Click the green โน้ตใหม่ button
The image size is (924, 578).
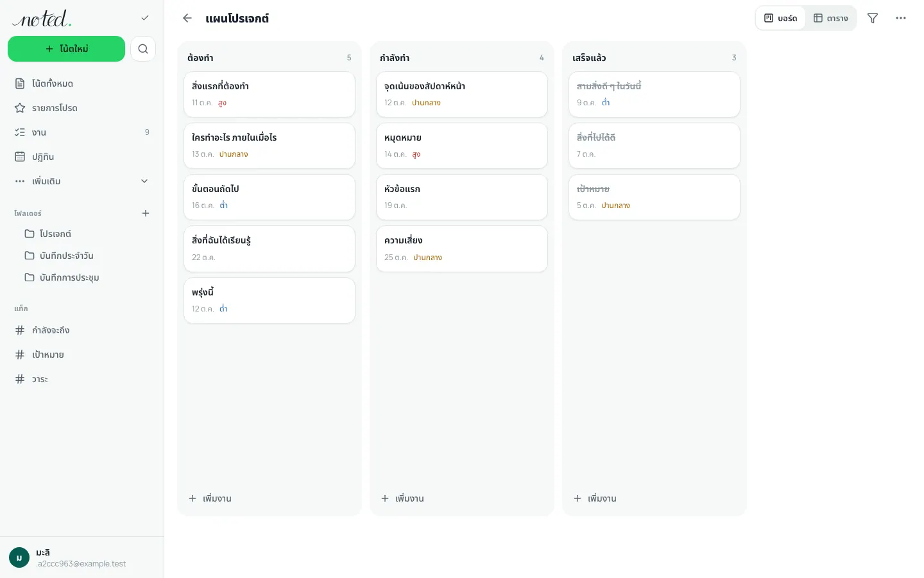67,49
